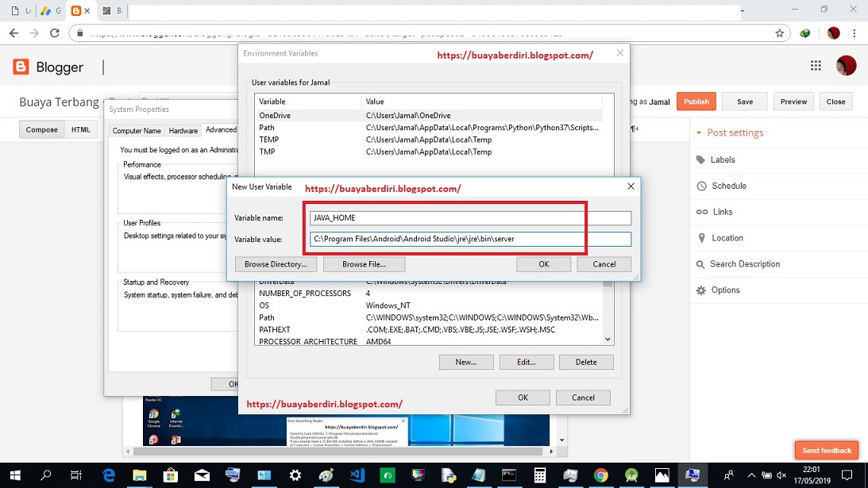
Task: Open File Explorer from taskbar
Action: coord(140,475)
